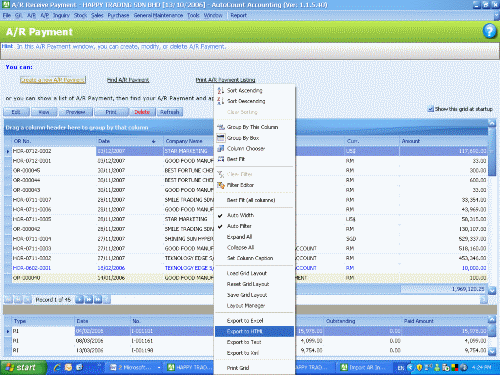Click the Print button above grid
Viewport: 500px width, 375px height.
111,112
